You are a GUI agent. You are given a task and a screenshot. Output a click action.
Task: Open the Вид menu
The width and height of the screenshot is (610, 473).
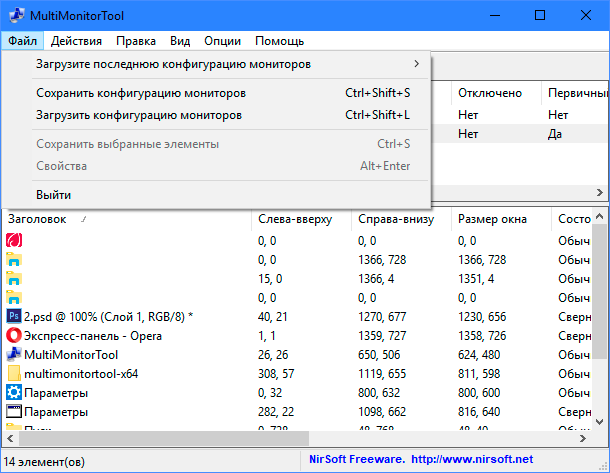click(180, 41)
